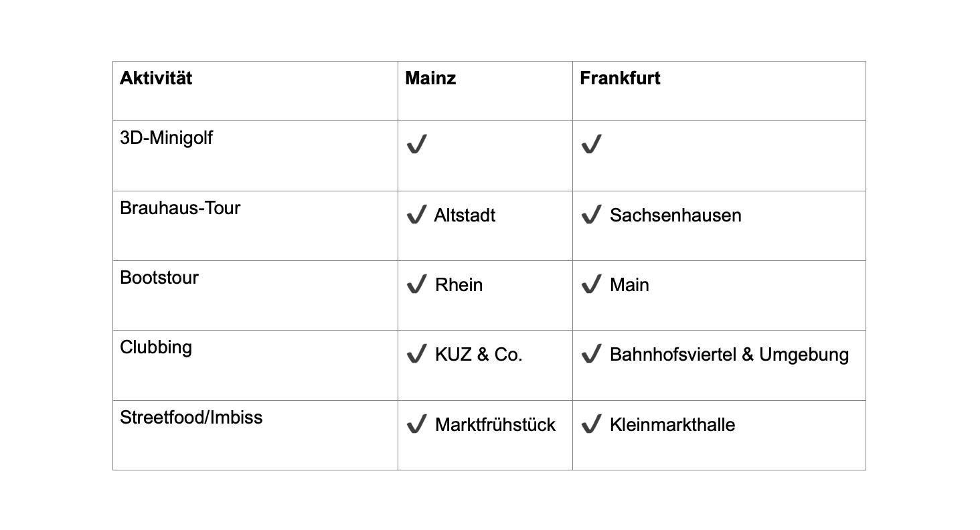Click the Mainz column header
980x530 pixels.
click(x=430, y=78)
